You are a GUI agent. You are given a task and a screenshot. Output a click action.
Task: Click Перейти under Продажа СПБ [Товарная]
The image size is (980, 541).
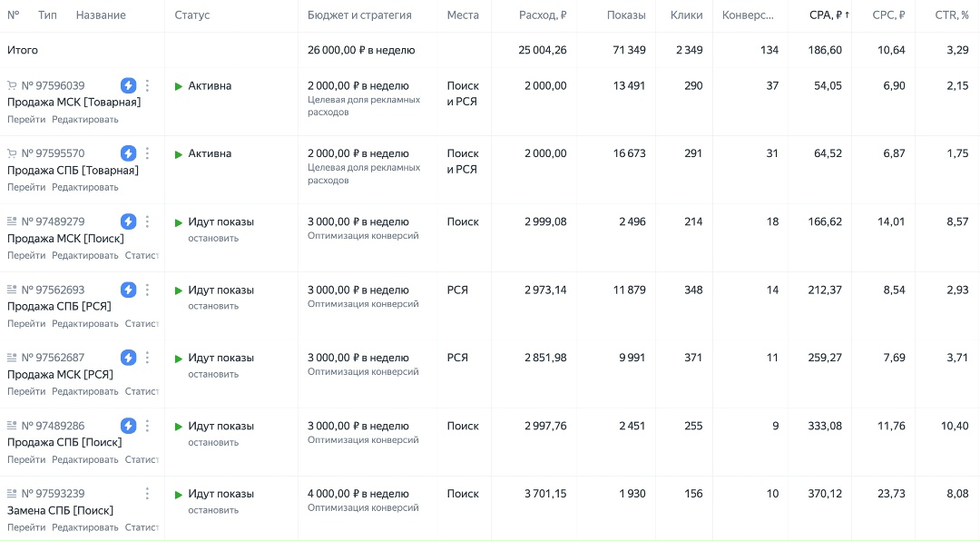[26, 187]
